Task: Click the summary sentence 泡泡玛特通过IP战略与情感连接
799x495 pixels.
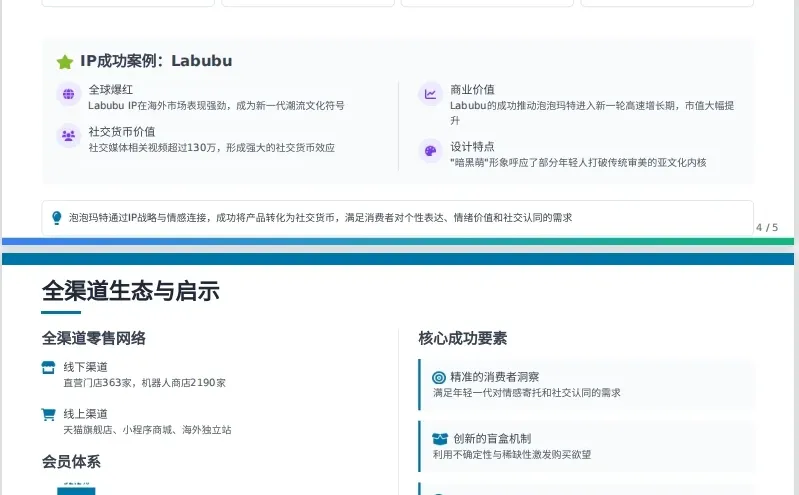Action: click(x=321, y=218)
